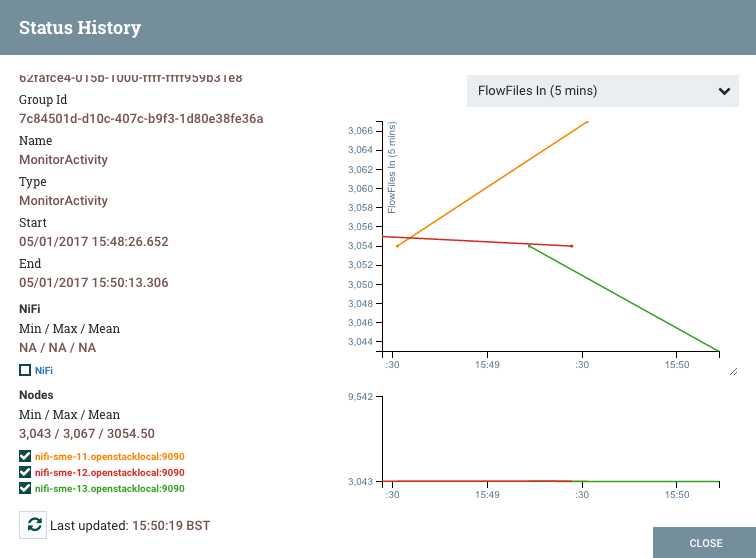
Task: Click the 9,542 label on overview chart
Action: click(x=360, y=397)
